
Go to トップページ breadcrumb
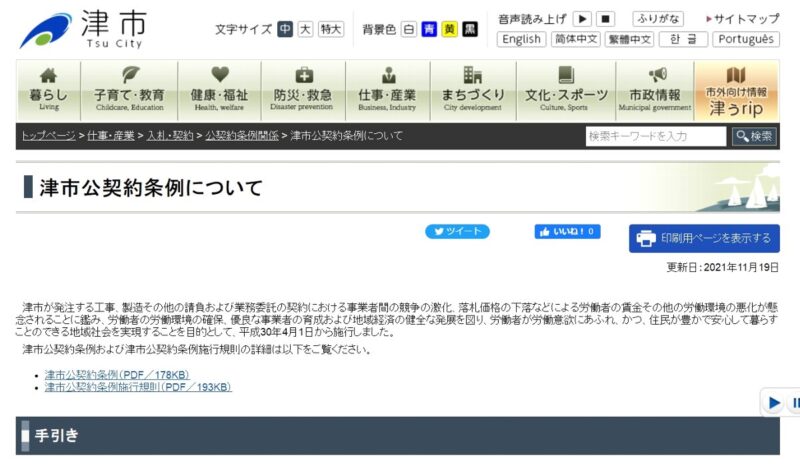pos(48,136)
